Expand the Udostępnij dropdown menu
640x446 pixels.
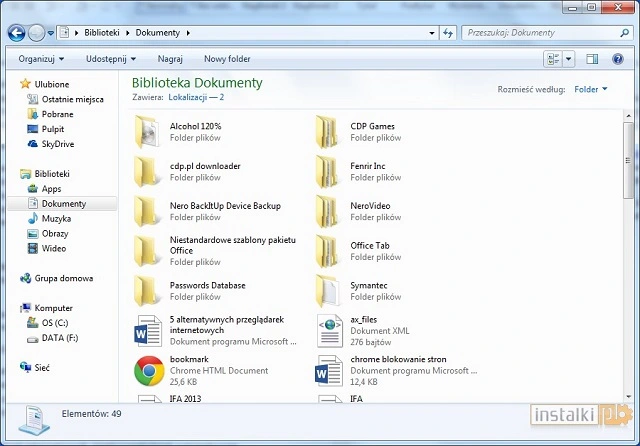(110, 59)
